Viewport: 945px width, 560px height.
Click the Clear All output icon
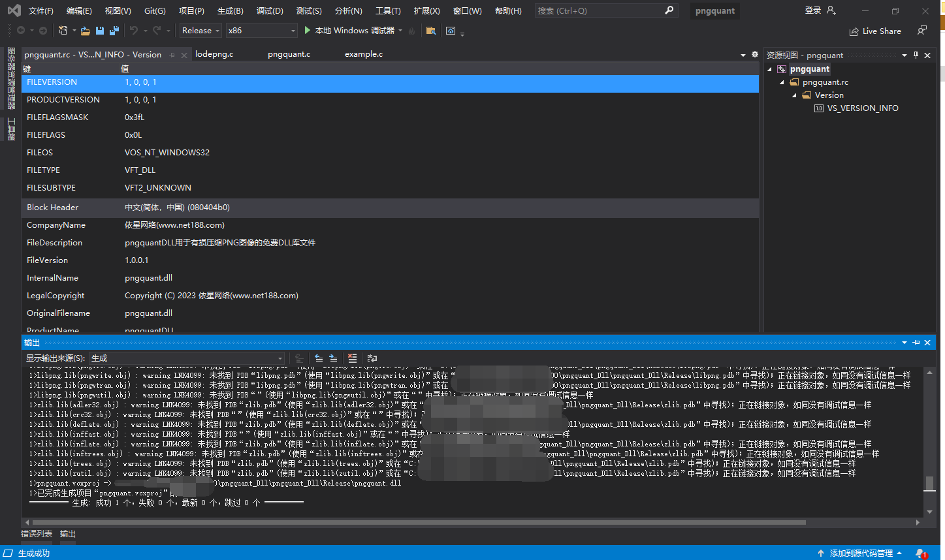coord(353,358)
